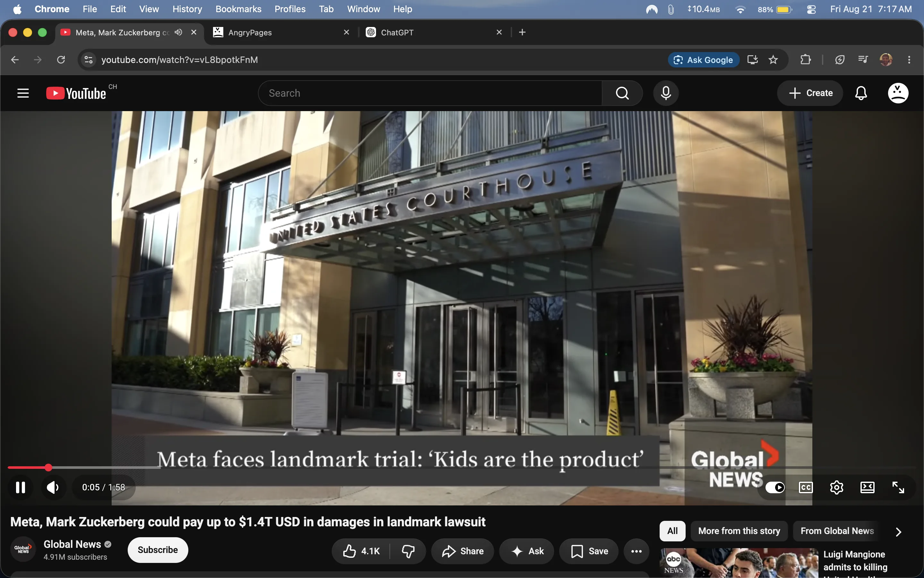Select From Global News chip

(837, 531)
